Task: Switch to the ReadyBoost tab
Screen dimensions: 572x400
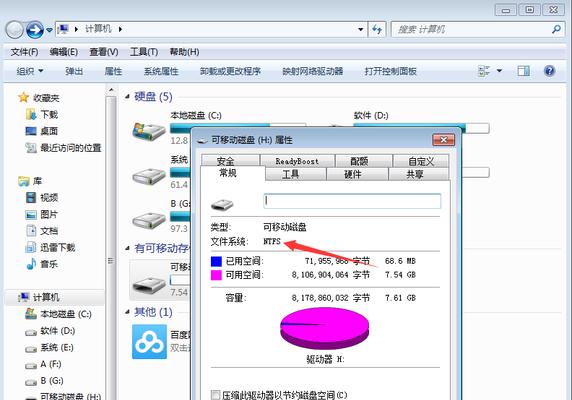Action: point(297,161)
